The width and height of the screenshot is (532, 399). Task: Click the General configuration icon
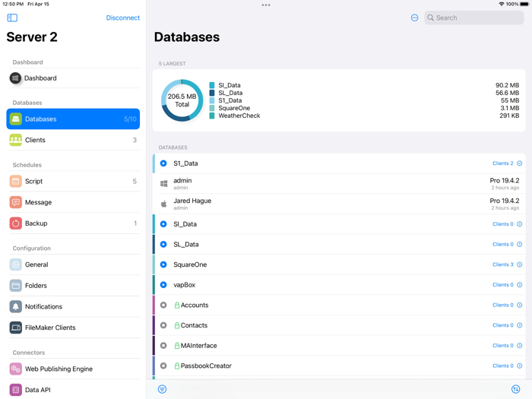(16, 264)
